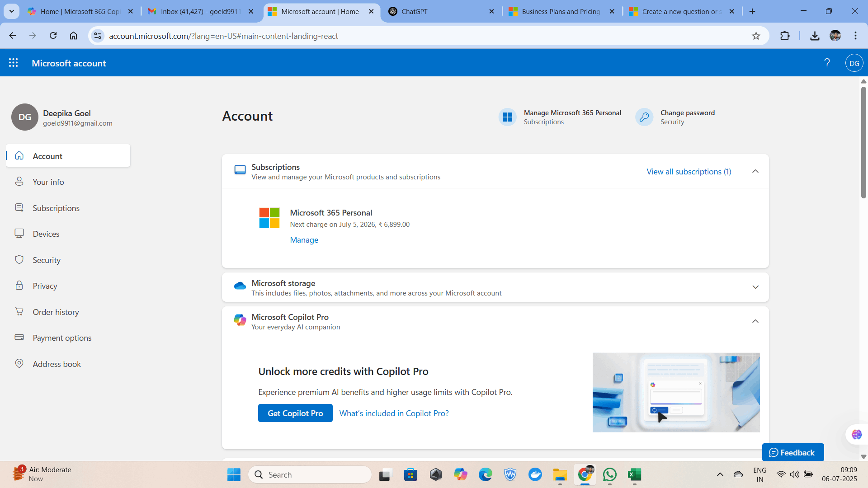Open the Chrome downloads panel
868x488 pixels.
(x=815, y=36)
